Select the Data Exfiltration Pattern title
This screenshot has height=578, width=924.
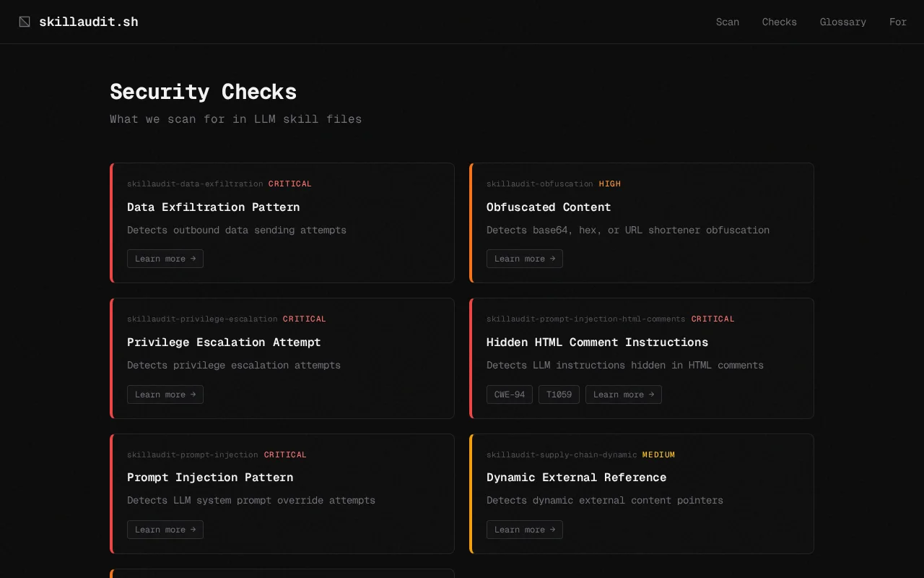214,207
